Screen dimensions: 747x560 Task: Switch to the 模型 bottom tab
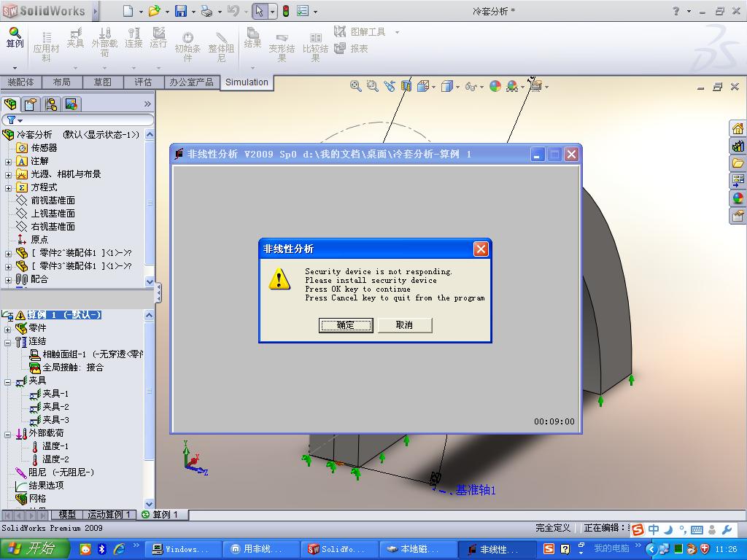coord(67,515)
